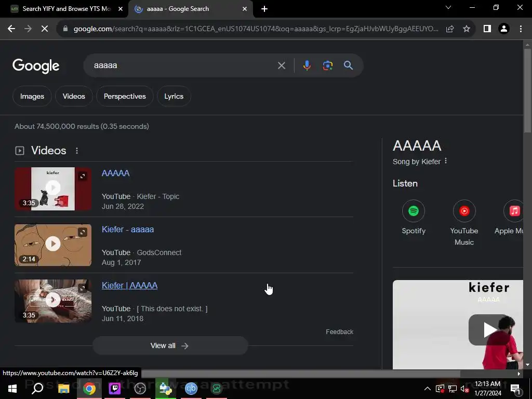The width and height of the screenshot is (532, 399).
Task: Open the AAAAA video link
Action: pyautogui.click(x=116, y=173)
